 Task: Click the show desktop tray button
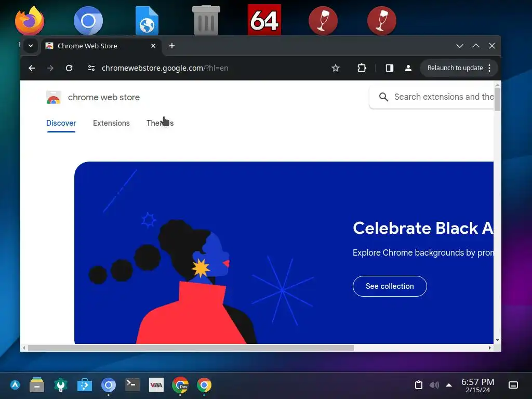click(x=513, y=385)
